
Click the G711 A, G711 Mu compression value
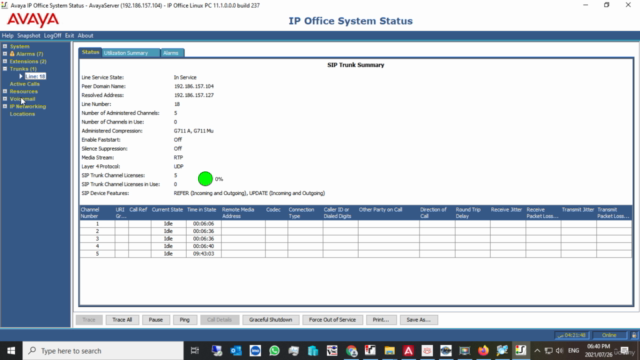pos(193,131)
